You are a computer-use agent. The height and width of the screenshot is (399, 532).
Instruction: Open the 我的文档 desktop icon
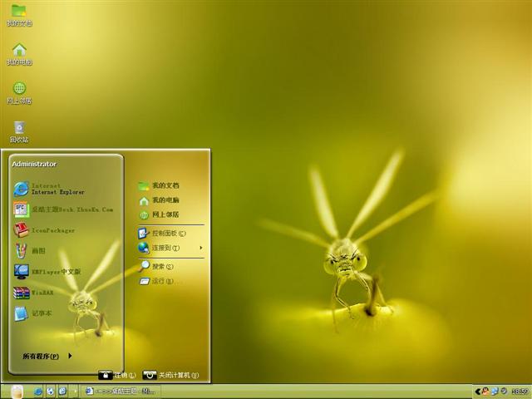19,15
